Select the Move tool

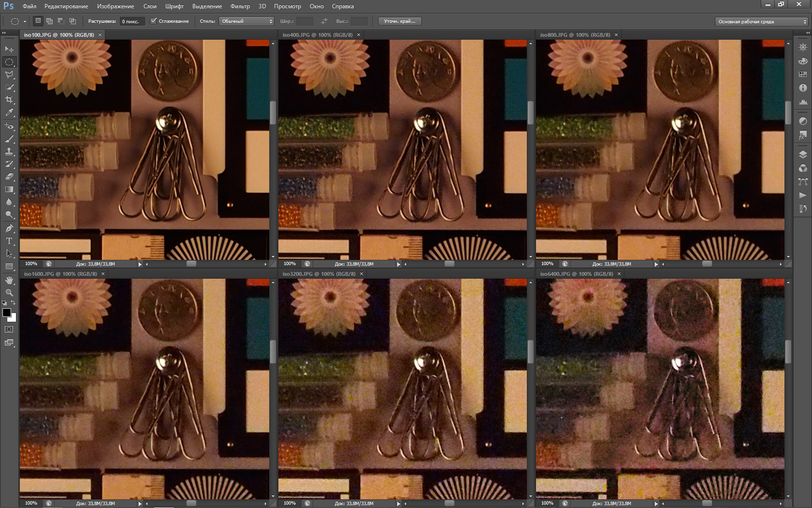point(9,49)
